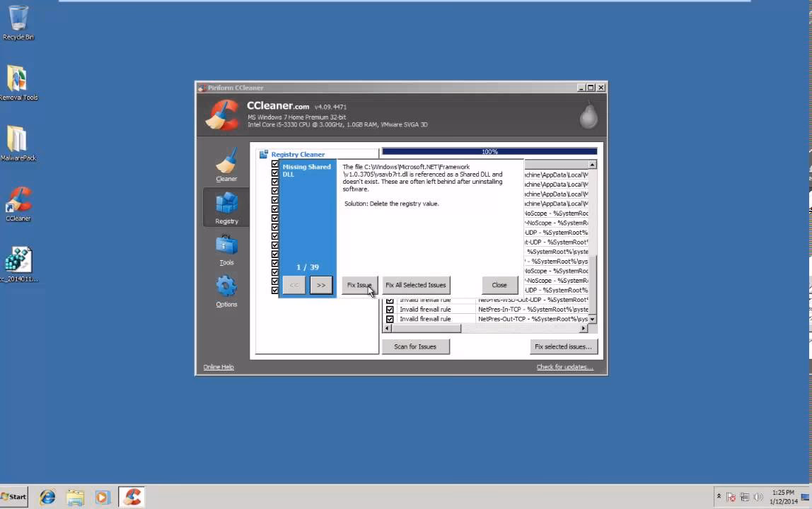Open the Action Center flag in tray
Screen dimensions: 812x509
click(x=731, y=497)
